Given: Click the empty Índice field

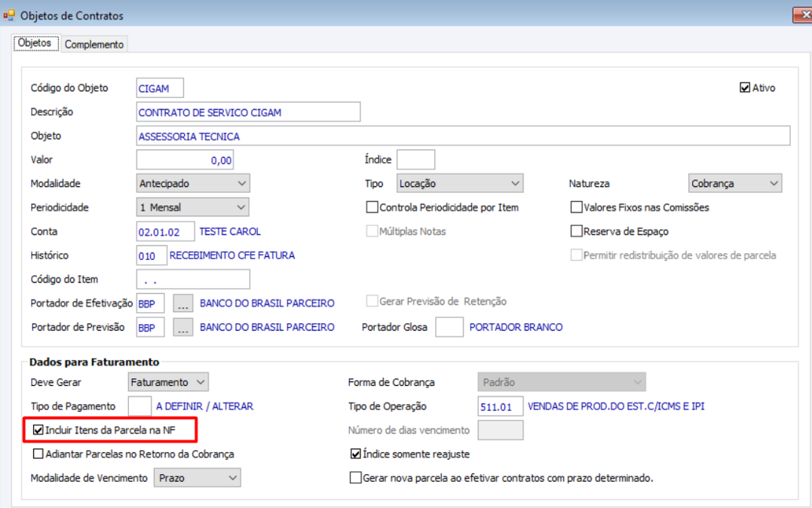Looking at the screenshot, I should pyautogui.click(x=416, y=160).
